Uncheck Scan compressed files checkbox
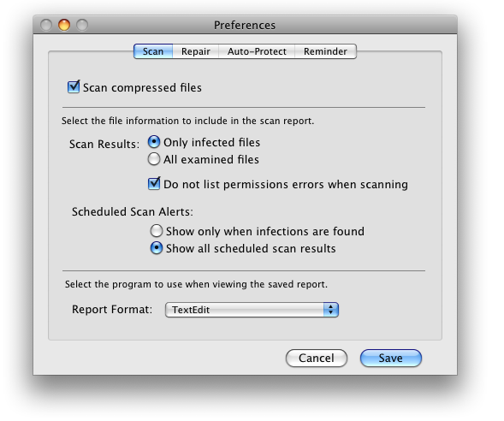The width and height of the screenshot is (504, 421). tap(74, 86)
